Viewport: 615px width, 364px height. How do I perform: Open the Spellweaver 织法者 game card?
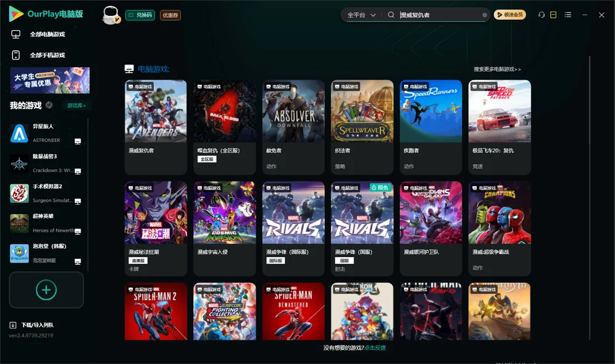(x=362, y=127)
